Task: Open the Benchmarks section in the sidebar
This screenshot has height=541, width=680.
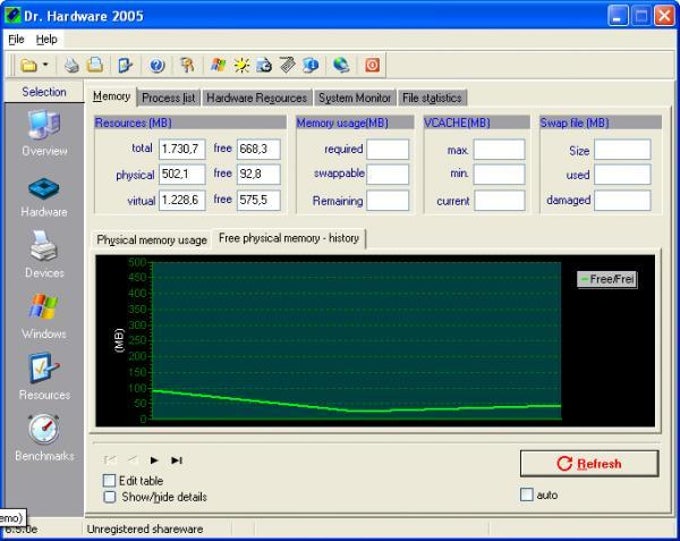Action: tap(44, 437)
